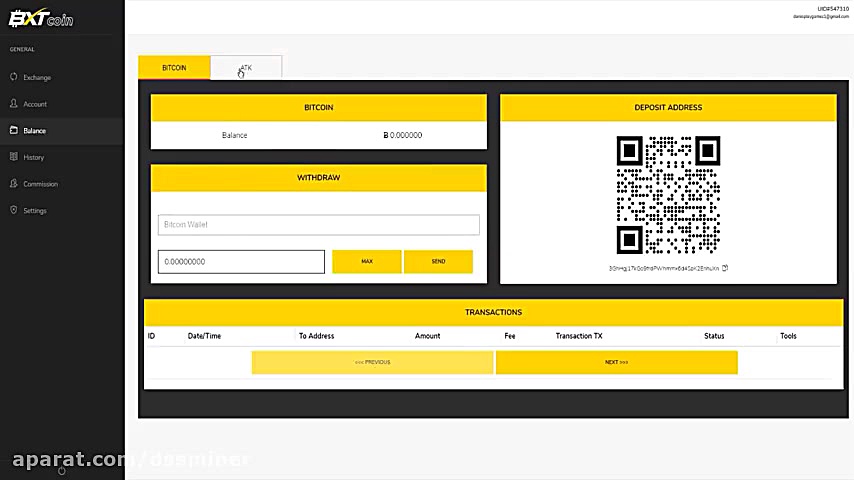This screenshot has width=854, height=480.
Task: Click the Account person icon
Action: (x=14, y=104)
